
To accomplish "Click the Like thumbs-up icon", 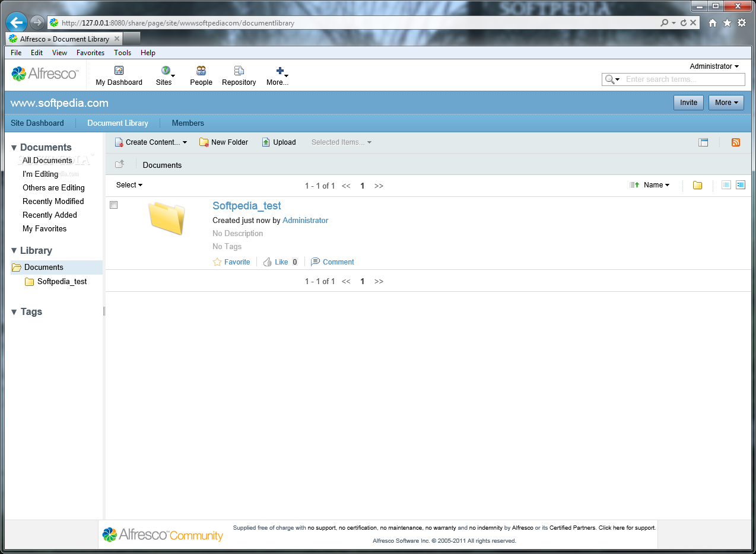I will coord(268,262).
